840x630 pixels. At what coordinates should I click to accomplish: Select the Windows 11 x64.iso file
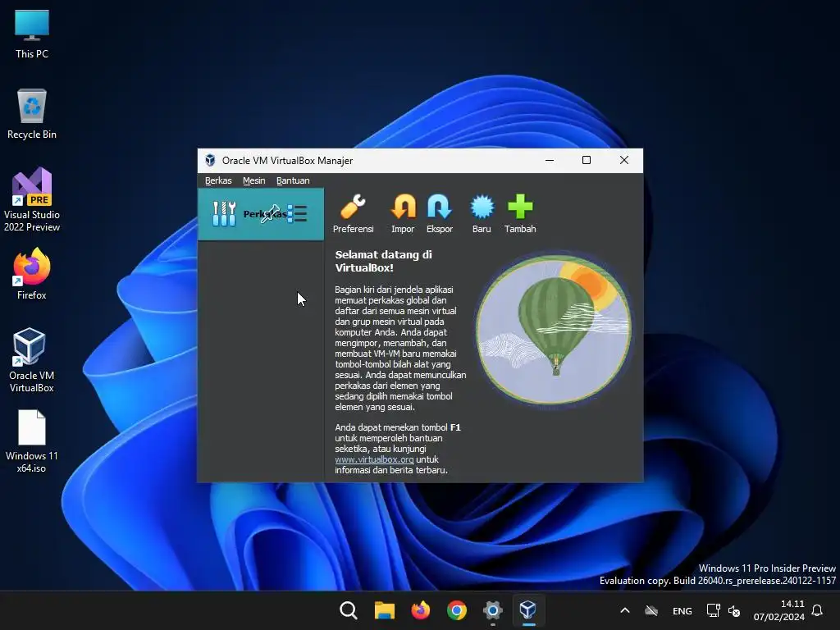(32, 441)
